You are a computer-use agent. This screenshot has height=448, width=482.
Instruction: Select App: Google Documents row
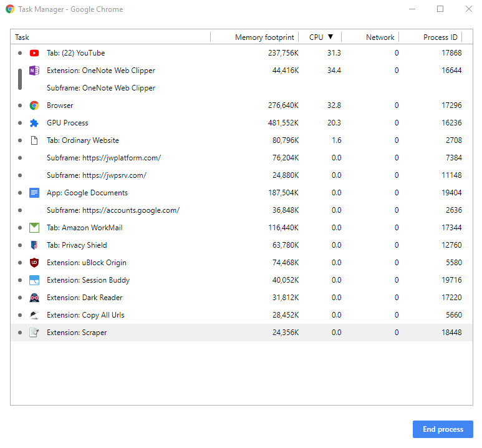coord(241,193)
